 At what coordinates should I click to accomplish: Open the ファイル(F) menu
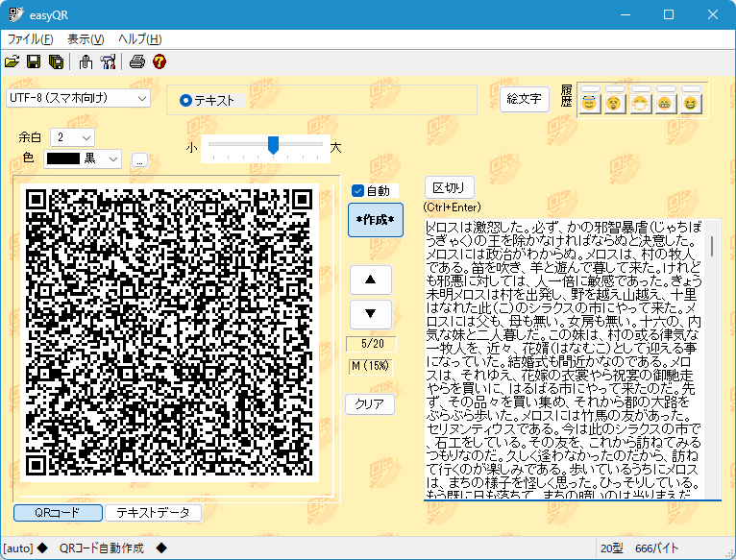click(30, 39)
